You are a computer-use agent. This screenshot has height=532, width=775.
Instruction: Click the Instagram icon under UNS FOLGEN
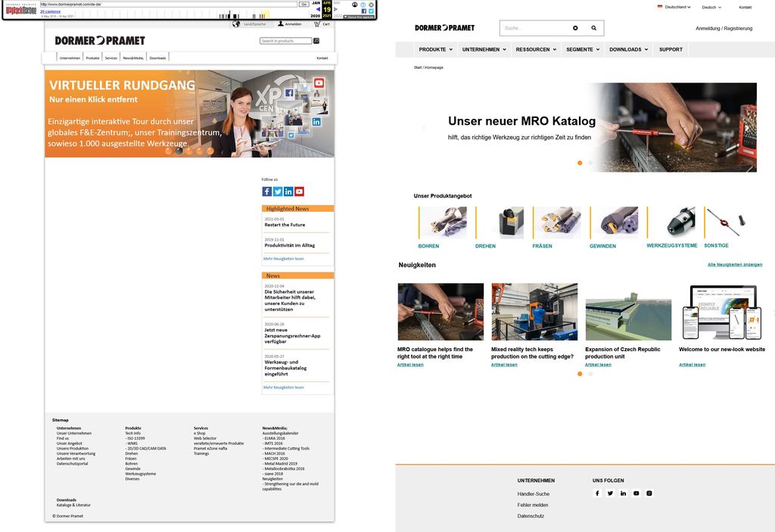pos(649,493)
